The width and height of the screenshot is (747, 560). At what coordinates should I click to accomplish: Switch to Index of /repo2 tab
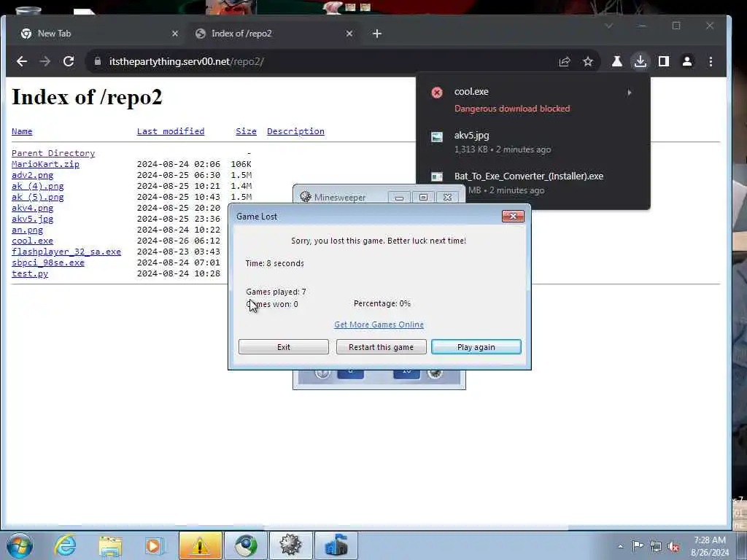point(274,34)
